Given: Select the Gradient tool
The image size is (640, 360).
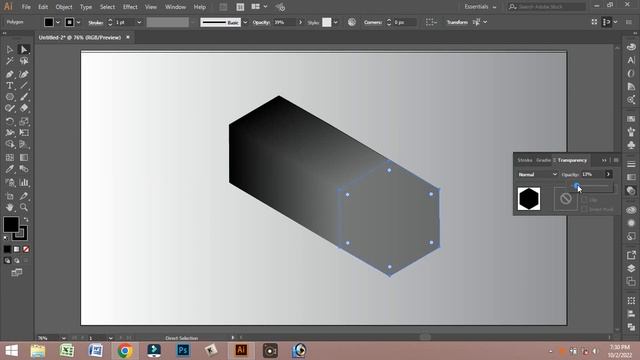Looking at the screenshot, I should click(x=24, y=158).
